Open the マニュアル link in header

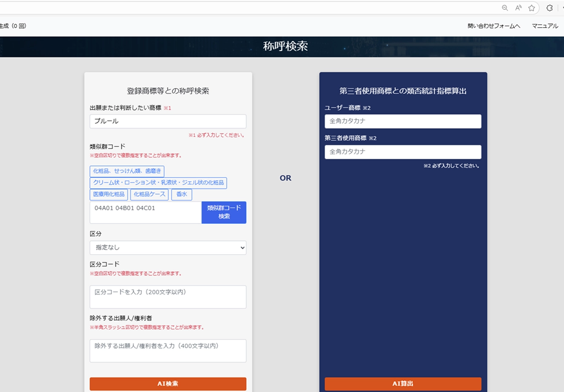(545, 26)
